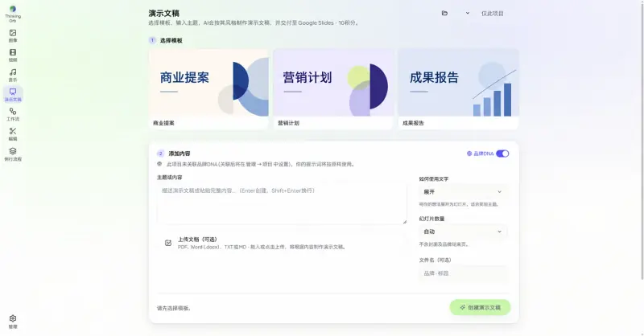Toggle the 品牌DNA switch
The image size is (644, 336).
502,154
